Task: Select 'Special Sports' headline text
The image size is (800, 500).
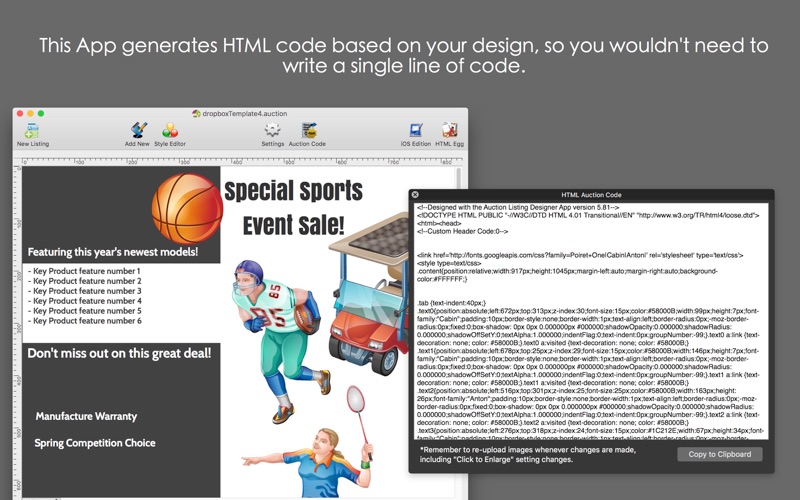Action: [293, 191]
